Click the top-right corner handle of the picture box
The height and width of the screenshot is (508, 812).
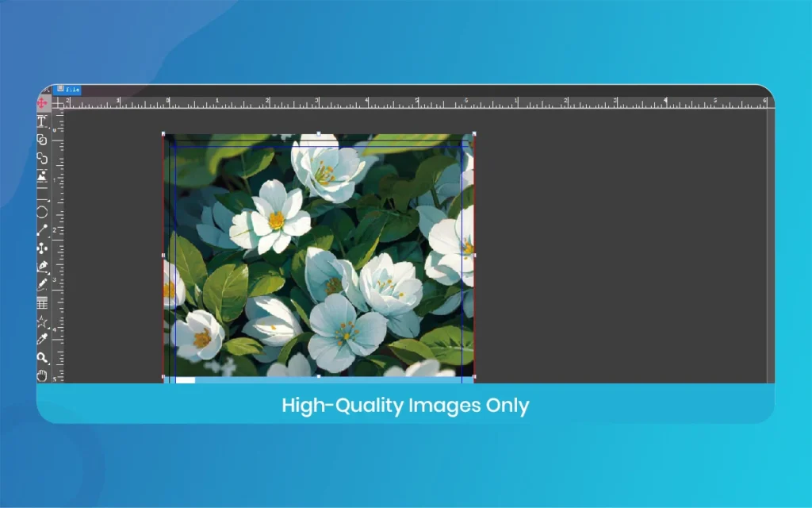(x=474, y=134)
